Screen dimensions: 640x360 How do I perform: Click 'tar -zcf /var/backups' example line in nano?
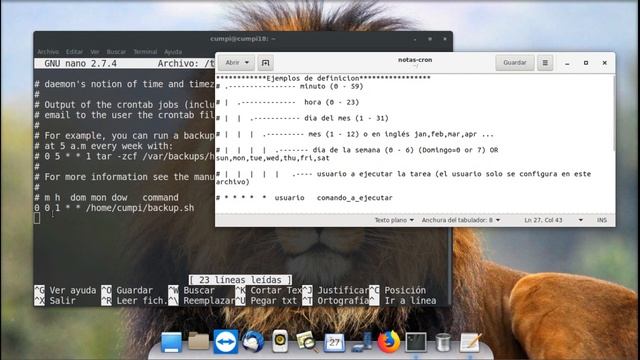(x=124, y=156)
